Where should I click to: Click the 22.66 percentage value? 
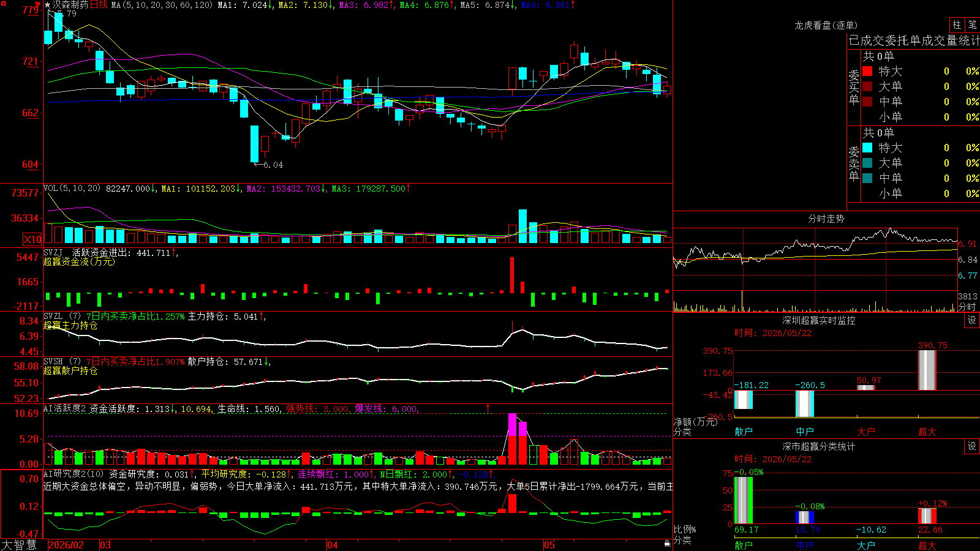pyautogui.click(x=930, y=530)
